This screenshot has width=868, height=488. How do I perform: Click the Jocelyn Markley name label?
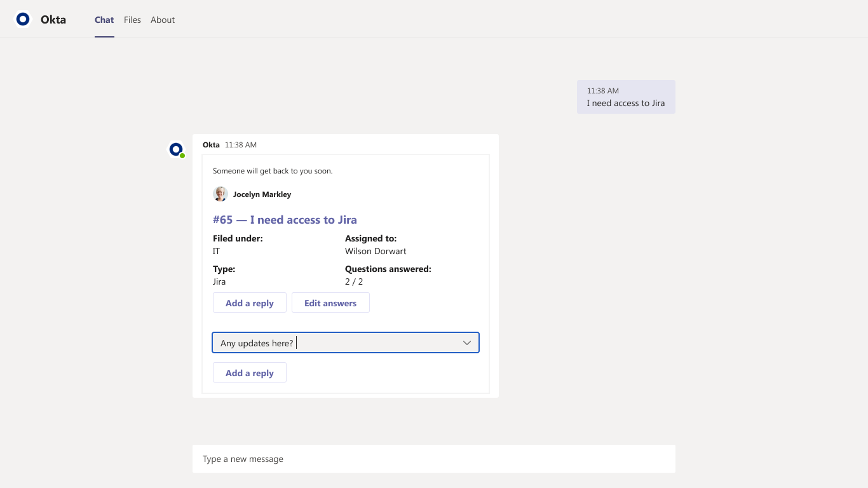point(262,194)
